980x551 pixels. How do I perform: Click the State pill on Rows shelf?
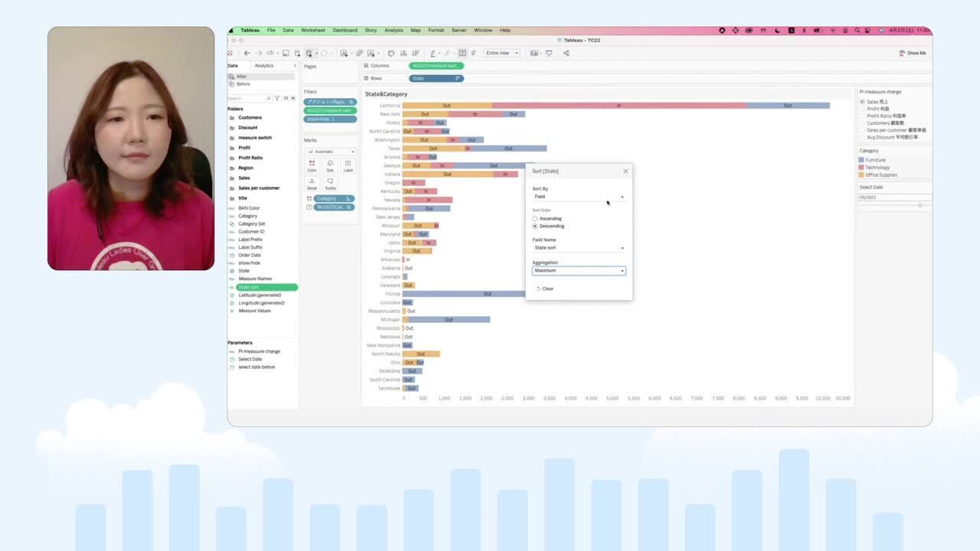pyautogui.click(x=436, y=78)
